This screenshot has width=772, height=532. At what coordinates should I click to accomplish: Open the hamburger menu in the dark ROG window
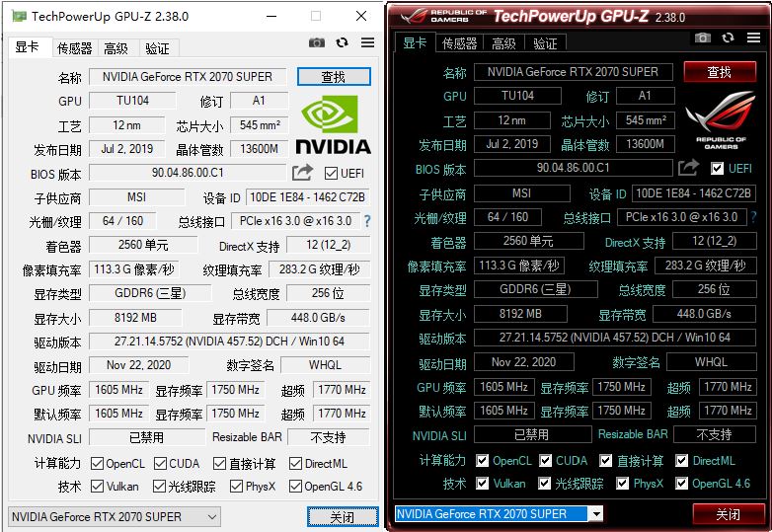(753, 38)
